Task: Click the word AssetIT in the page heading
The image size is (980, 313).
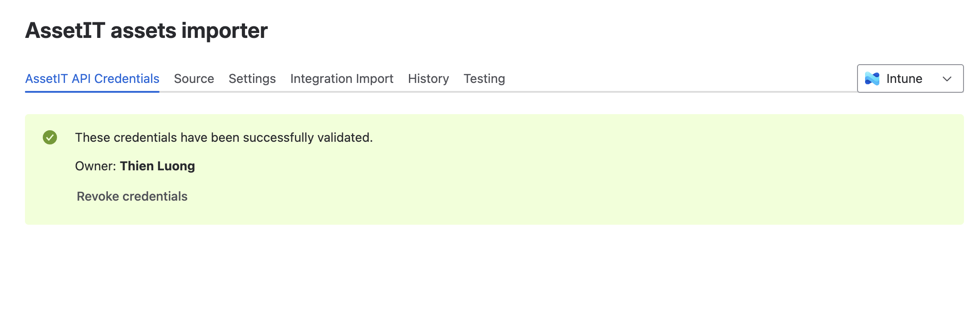Action: (x=65, y=30)
